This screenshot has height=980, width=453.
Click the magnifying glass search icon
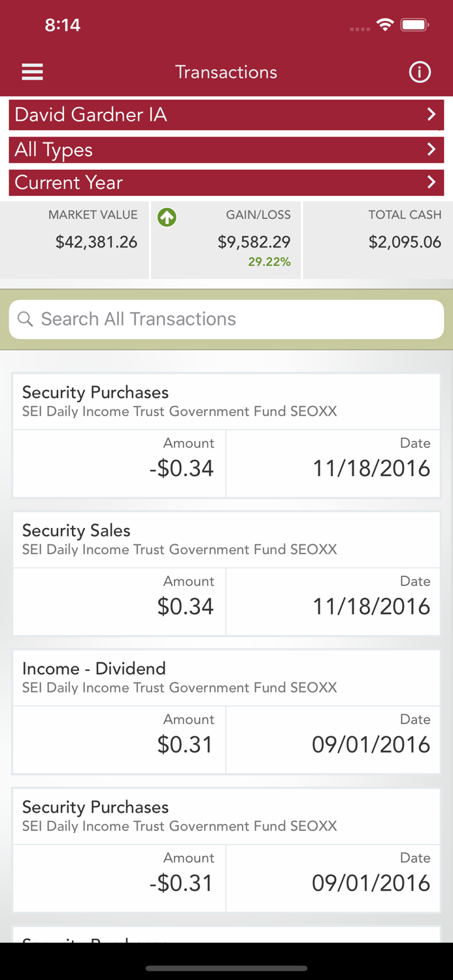click(25, 319)
